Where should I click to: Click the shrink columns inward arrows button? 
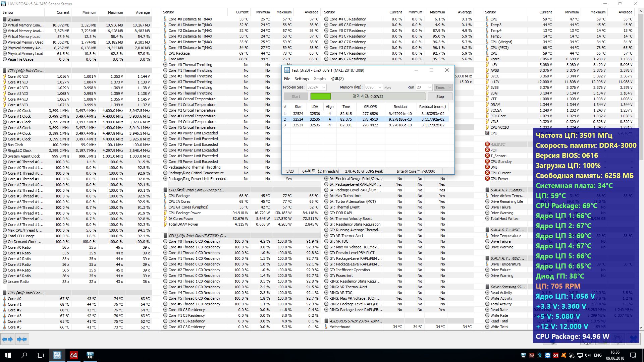22,339
